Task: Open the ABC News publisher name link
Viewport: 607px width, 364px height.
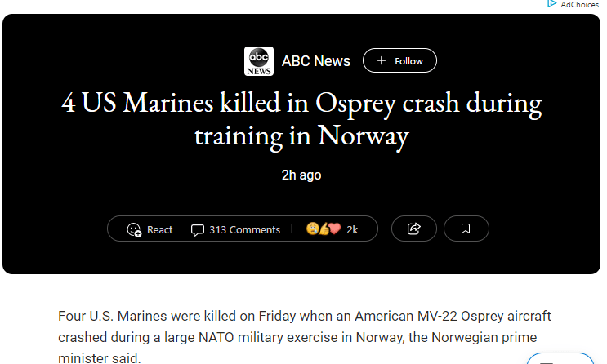Action: (x=316, y=61)
